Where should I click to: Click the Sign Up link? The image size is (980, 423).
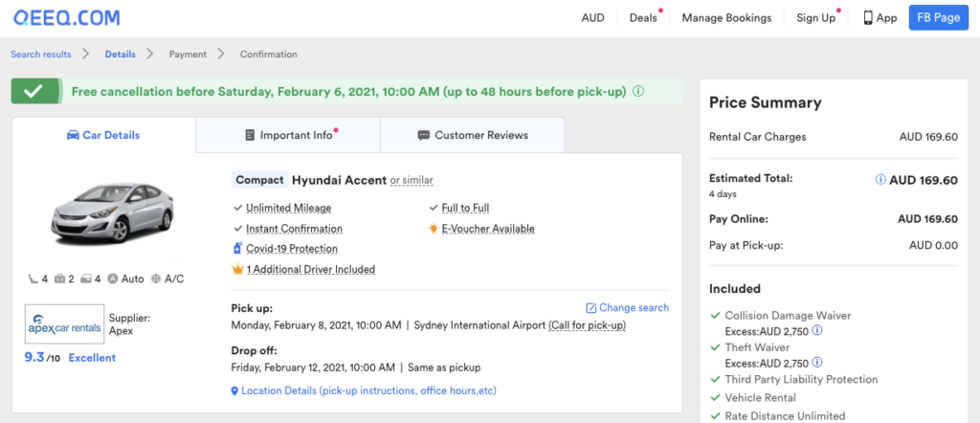click(x=815, y=17)
